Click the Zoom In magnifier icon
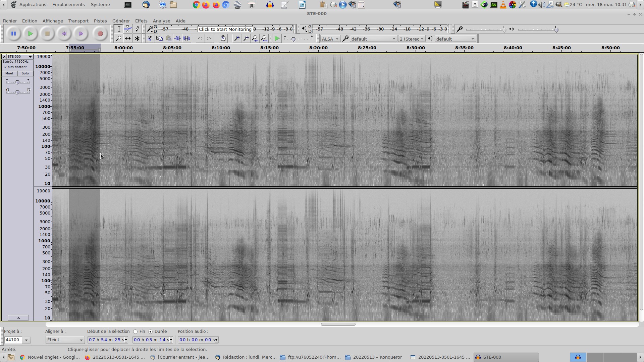Viewport: 644px width, 362px height. pyautogui.click(x=237, y=39)
